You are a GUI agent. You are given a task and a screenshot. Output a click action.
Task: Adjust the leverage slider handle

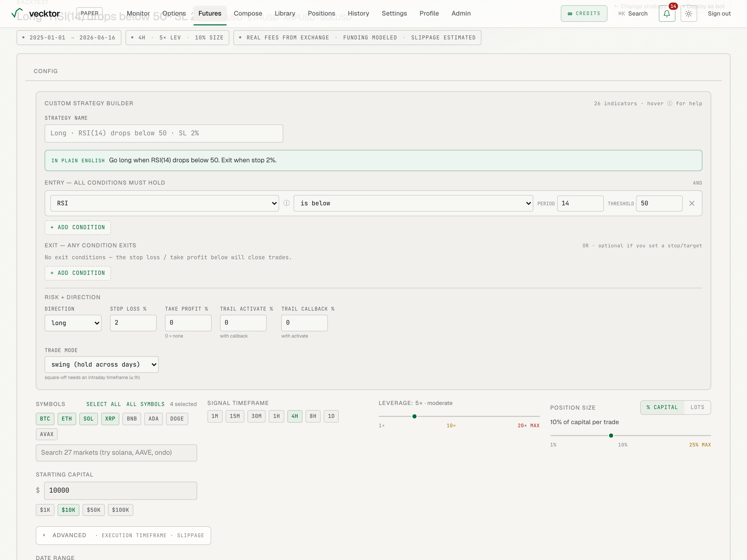click(x=414, y=416)
